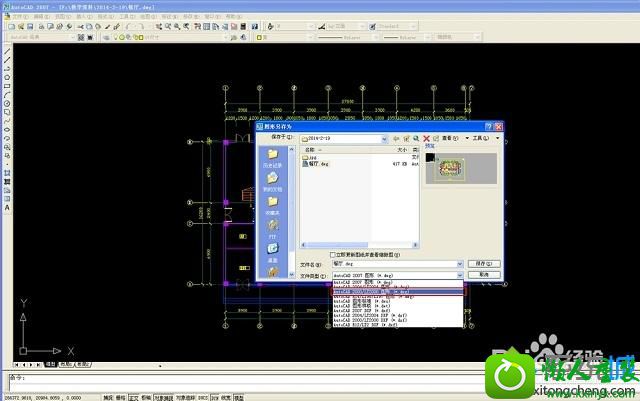The height and width of the screenshot is (401, 640).
Task: Click the red X delete icon in dialog
Action: click(426, 138)
